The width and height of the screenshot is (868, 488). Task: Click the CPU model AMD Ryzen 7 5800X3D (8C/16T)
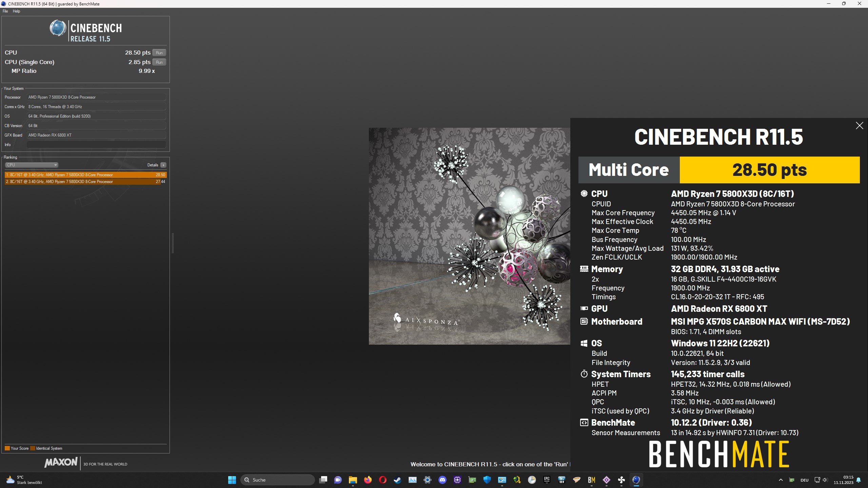coord(732,194)
